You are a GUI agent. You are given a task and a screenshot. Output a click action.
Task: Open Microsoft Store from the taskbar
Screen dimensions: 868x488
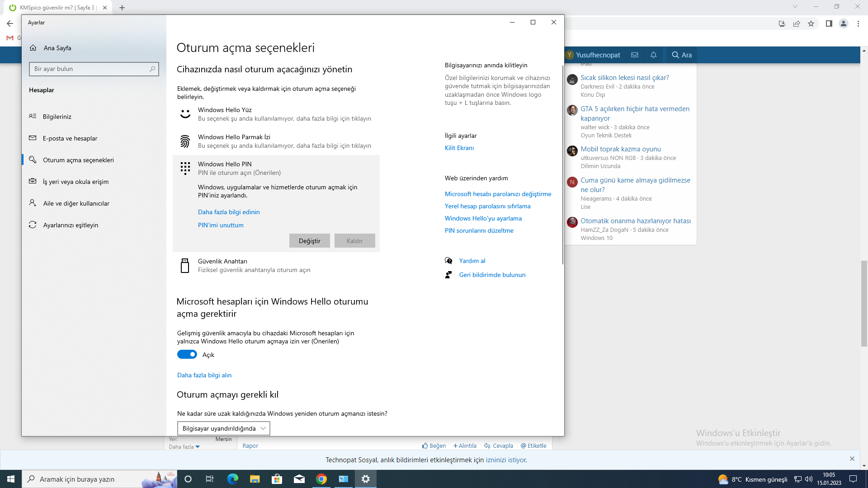277,479
